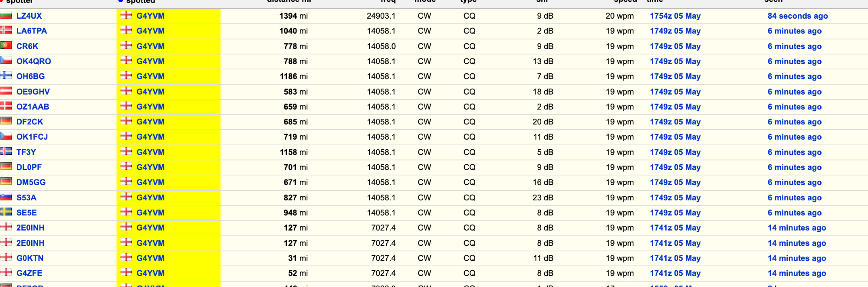Click the Norwegian flag beside LA6TPA
Screen dimensions: 868x287
pyautogui.click(x=6, y=30)
